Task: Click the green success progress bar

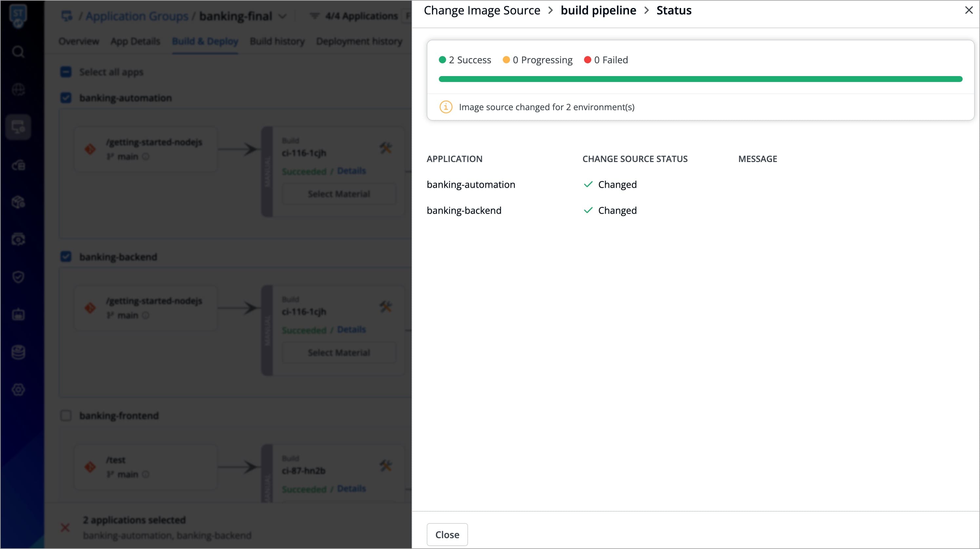Action: (700, 79)
